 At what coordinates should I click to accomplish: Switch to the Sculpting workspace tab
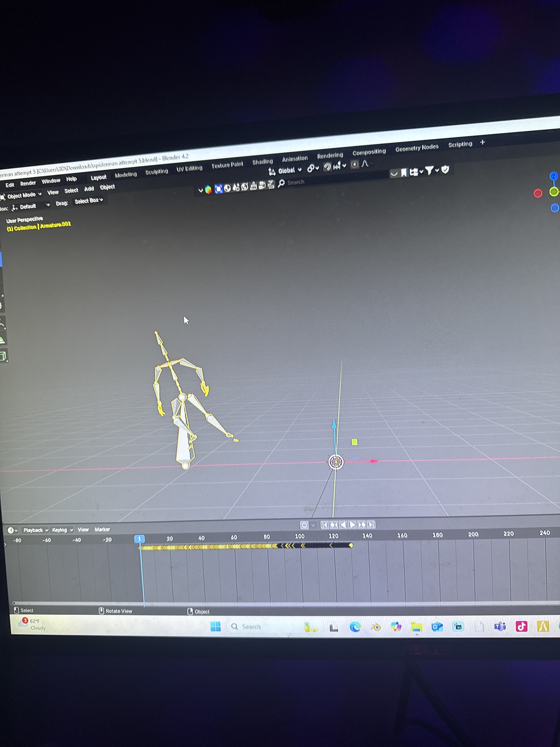(x=157, y=172)
